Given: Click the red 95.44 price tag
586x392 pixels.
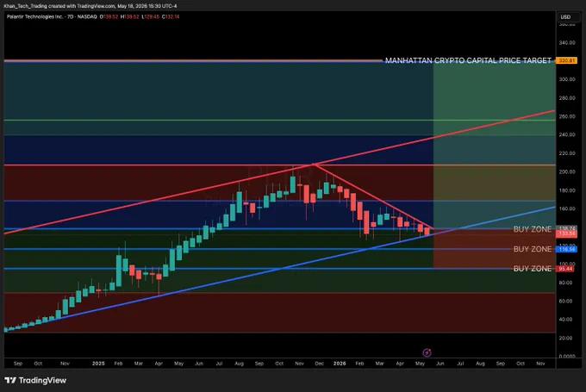Looking at the screenshot, I should pyautogui.click(x=565, y=269).
